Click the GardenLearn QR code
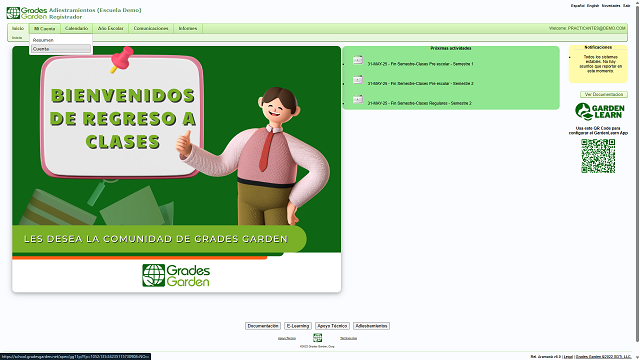Image resolution: width=640 pixels, height=360 pixels. [x=598, y=156]
